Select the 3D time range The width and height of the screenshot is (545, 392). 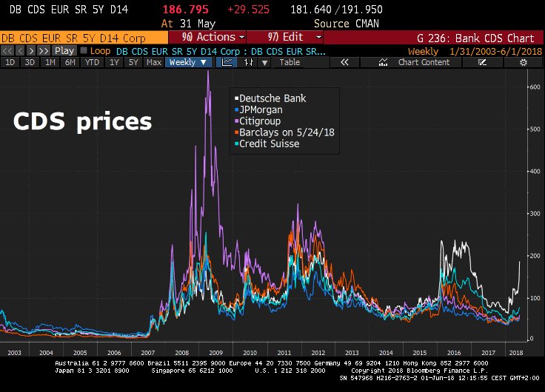(x=30, y=62)
